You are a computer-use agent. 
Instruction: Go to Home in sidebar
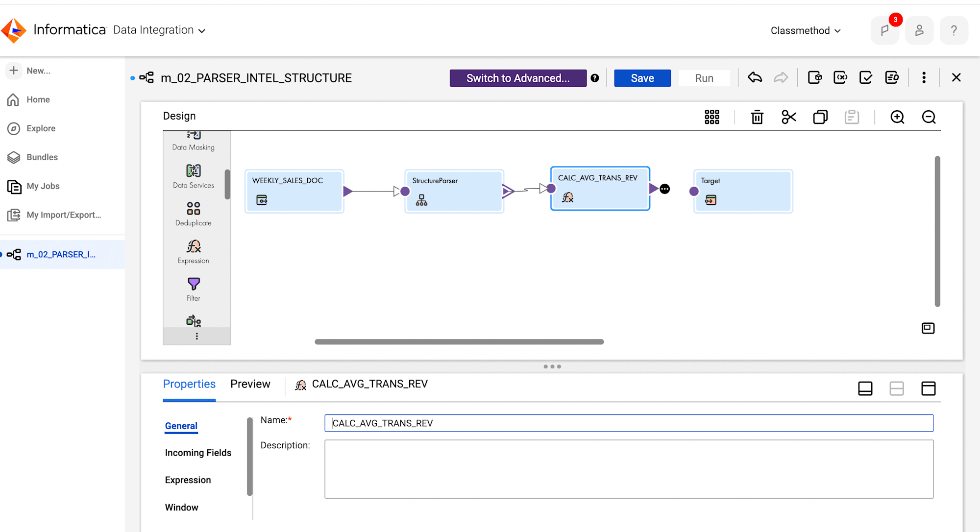[x=29, y=99]
